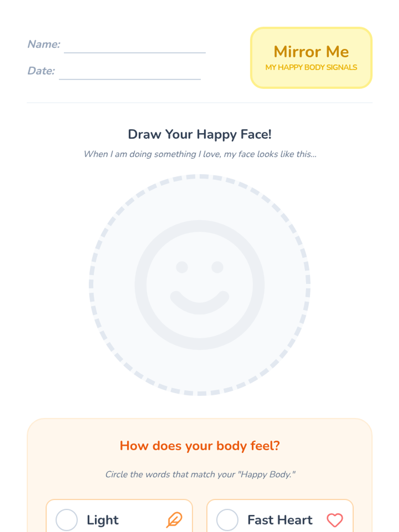Image resolution: width=399 pixels, height=532 pixels.
Task: Click the Mirror Me title text
Action: point(311,52)
